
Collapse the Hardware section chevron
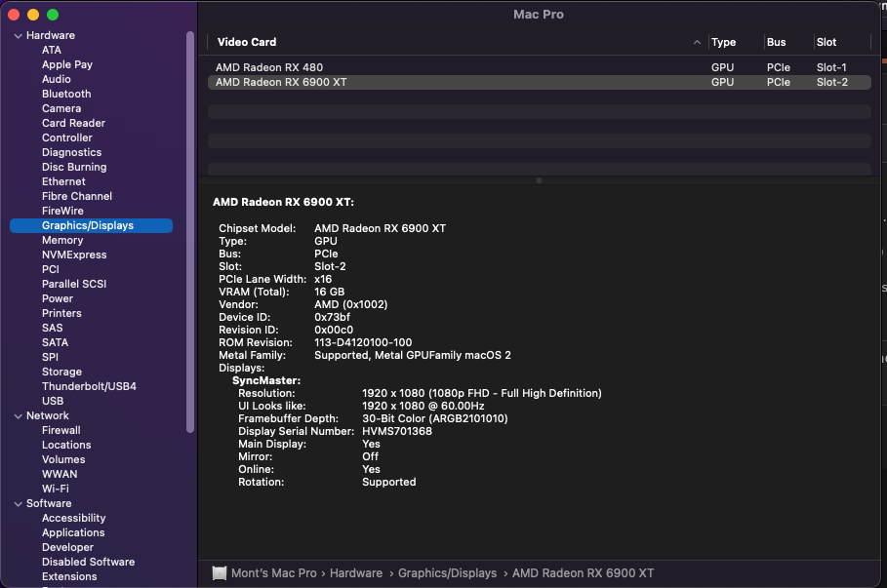pyautogui.click(x=19, y=36)
